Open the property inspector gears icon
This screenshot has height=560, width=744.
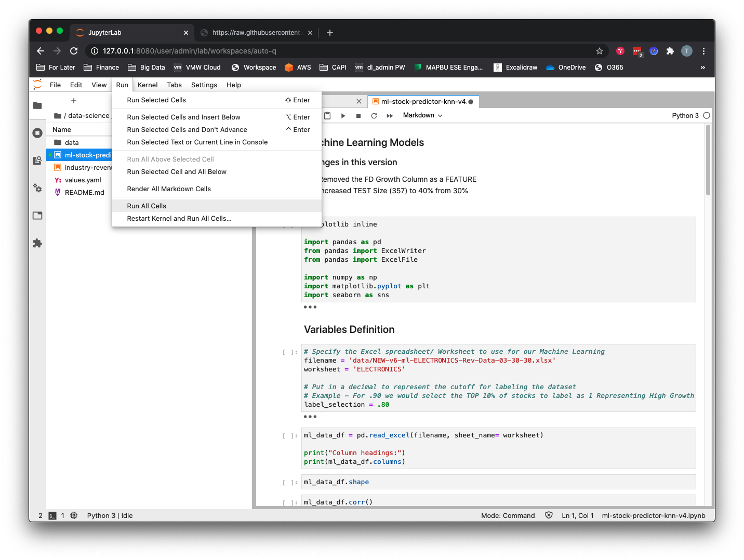tap(37, 188)
